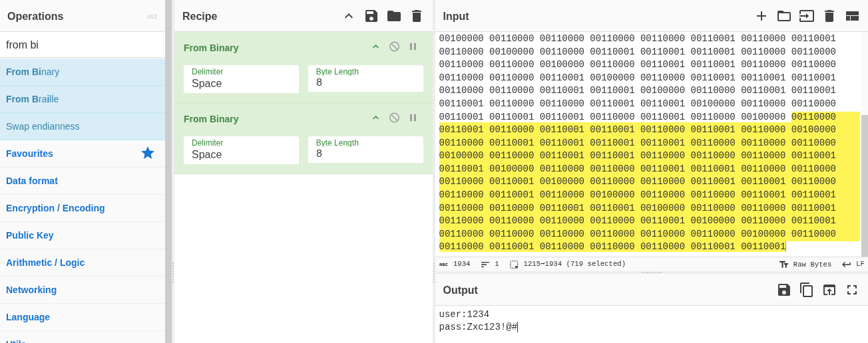Image resolution: width=868 pixels, height=343 pixels.
Task: Open a folder as input
Action: pyautogui.click(x=784, y=16)
